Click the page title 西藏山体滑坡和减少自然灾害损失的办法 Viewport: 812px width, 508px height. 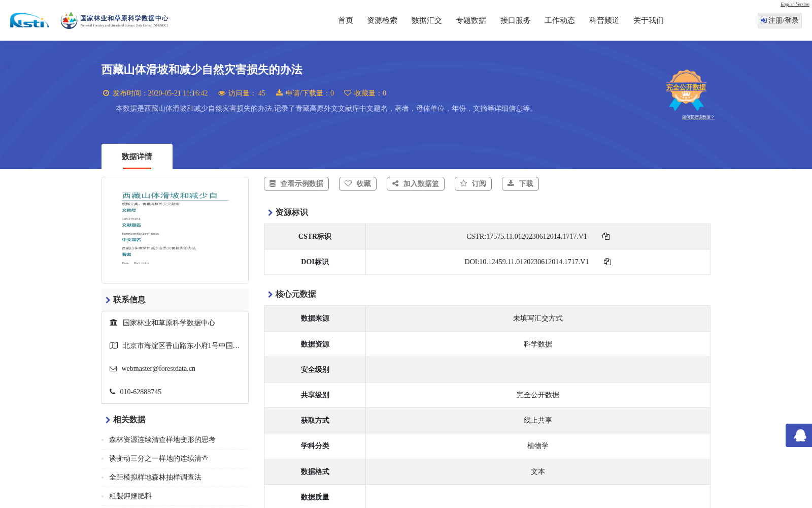click(x=202, y=70)
